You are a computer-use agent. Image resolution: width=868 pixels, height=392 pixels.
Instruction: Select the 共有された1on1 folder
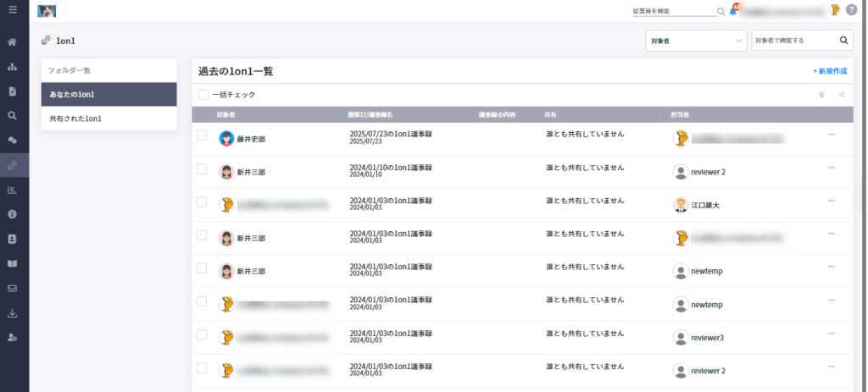click(x=109, y=119)
